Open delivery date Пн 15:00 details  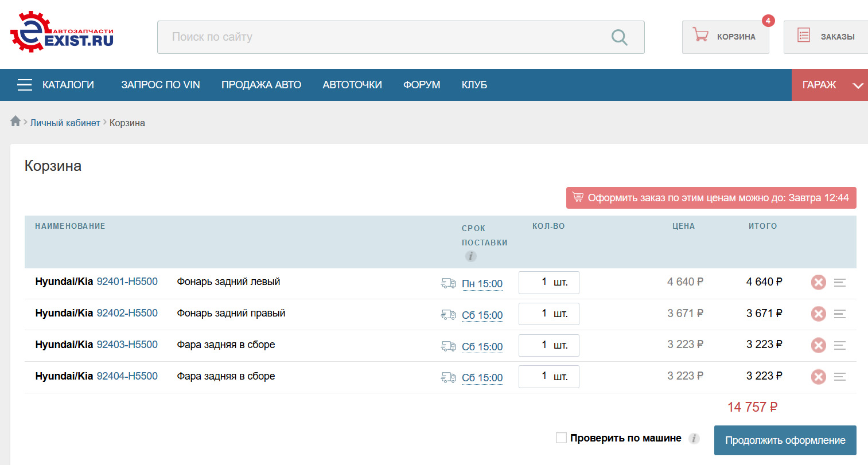tap(482, 284)
